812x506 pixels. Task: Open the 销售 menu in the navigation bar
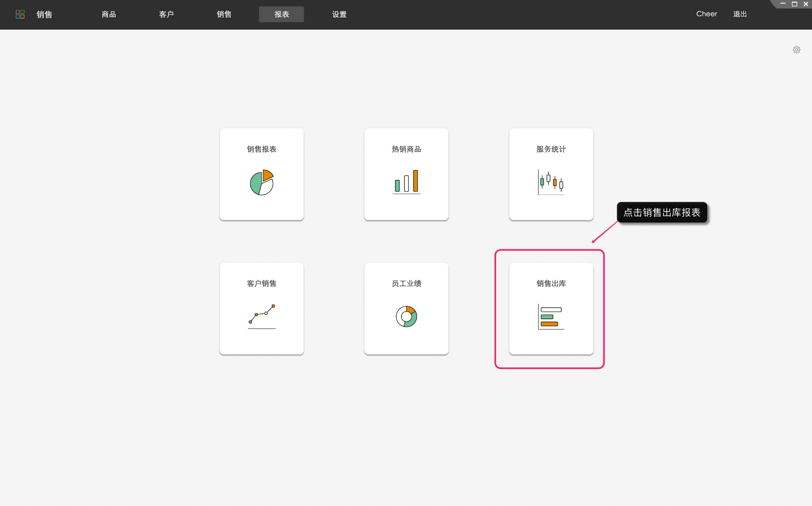click(x=224, y=14)
